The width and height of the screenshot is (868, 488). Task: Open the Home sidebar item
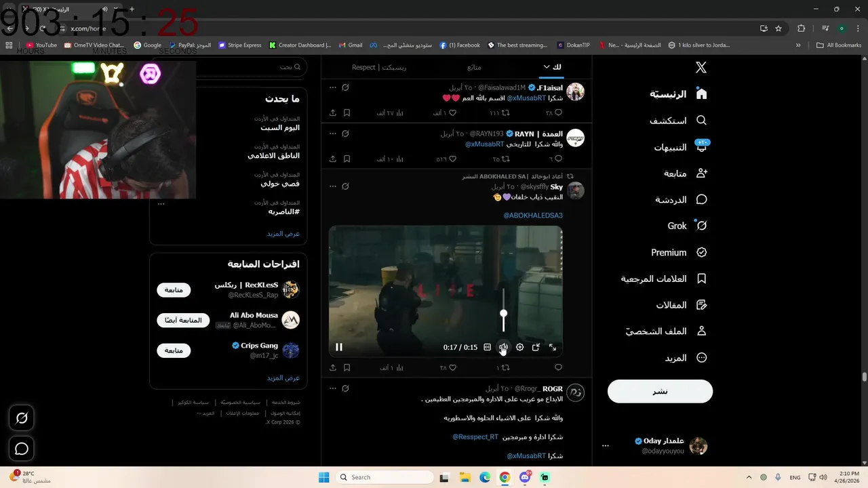(679, 94)
